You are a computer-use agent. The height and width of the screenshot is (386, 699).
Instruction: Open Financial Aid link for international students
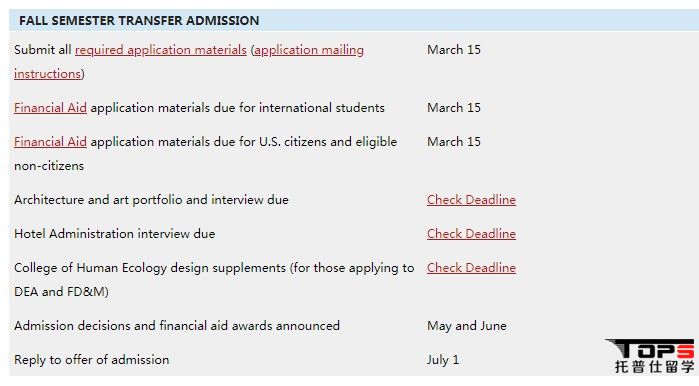[x=50, y=107]
